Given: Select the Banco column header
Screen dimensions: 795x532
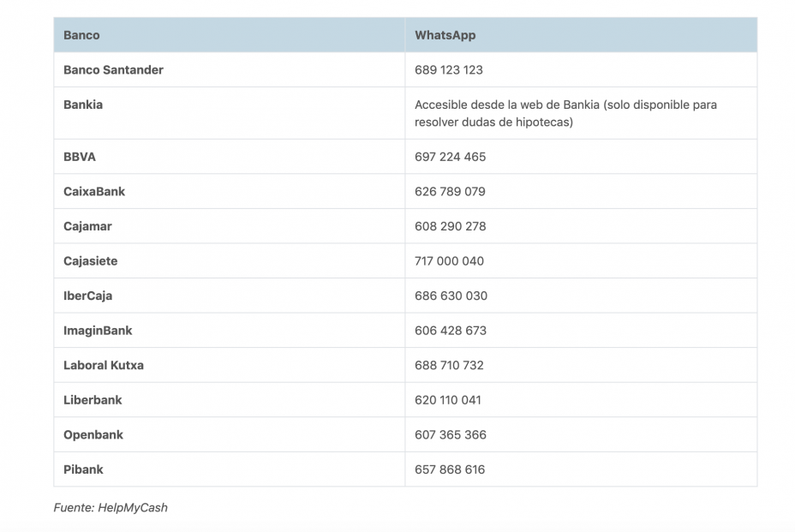Looking at the screenshot, I should pyautogui.click(x=81, y=35).
